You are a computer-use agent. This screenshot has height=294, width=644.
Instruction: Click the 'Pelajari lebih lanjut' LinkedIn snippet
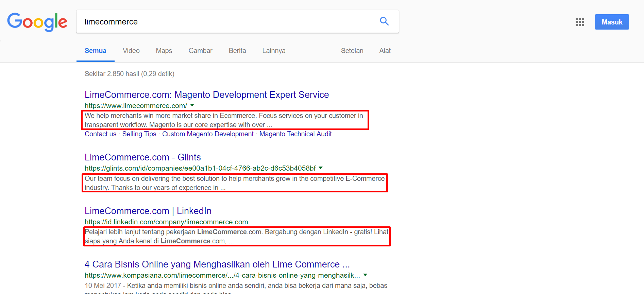coord(236,237)
